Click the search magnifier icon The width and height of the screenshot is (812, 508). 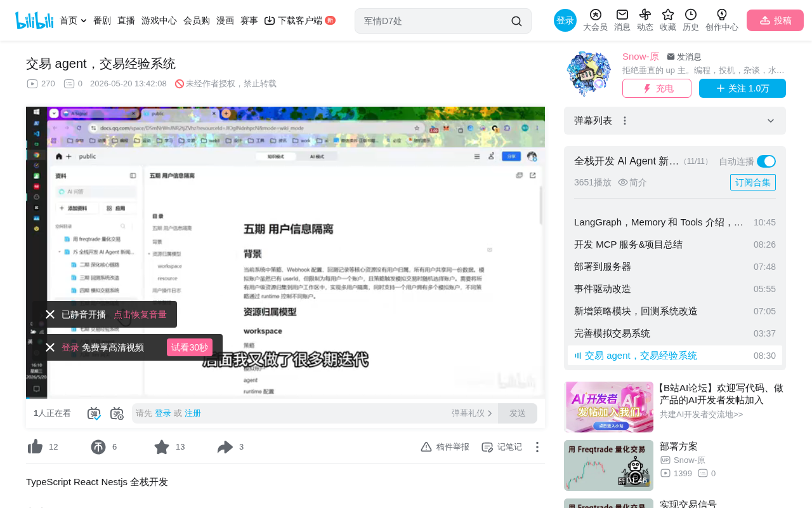tap(516, 21)
